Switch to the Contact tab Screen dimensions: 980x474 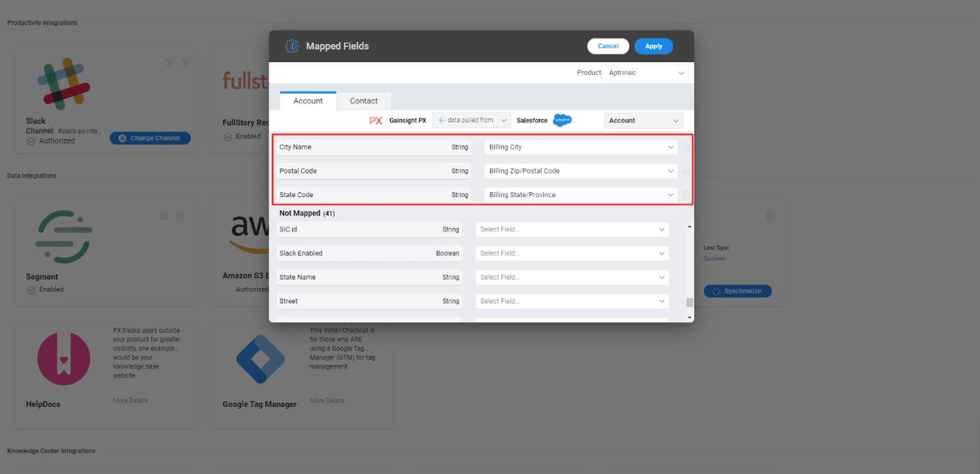click(363, 101)
